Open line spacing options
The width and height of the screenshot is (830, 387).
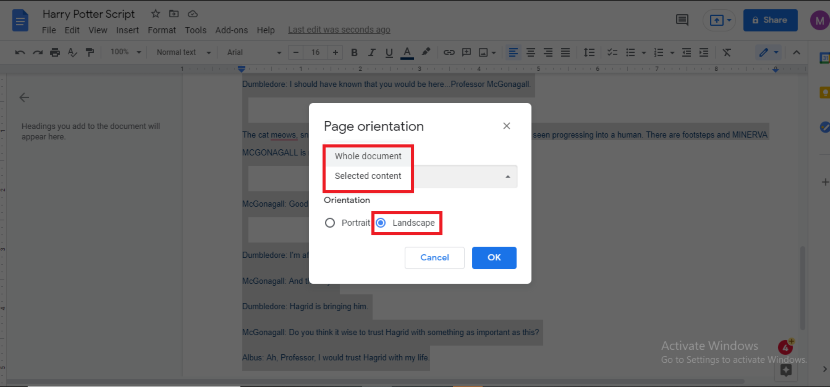point(589,52)
